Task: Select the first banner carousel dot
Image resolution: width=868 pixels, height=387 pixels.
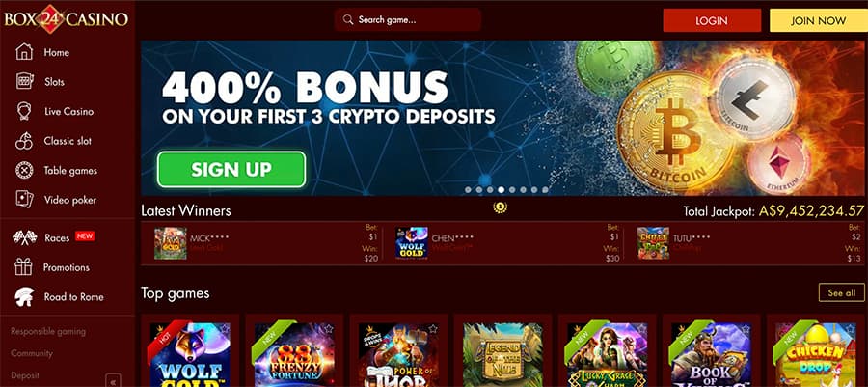Action: pos(469,190)
